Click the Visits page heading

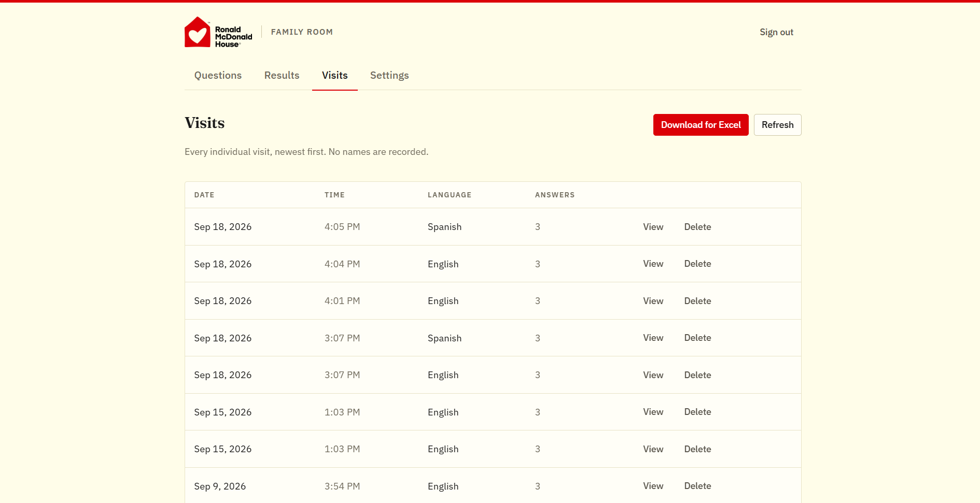(x=205, y=123)
